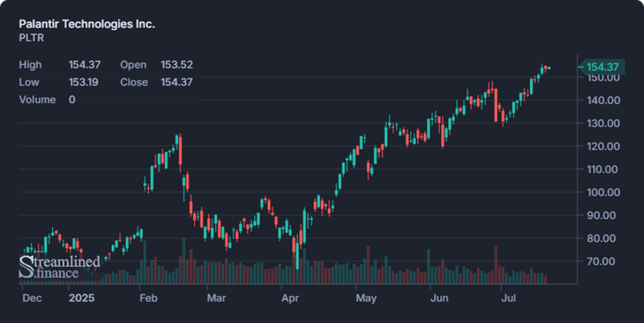Click the Open value 153.52
Image resolution: width=644 pixels, height=323 pixels.
[x=177, y=65]
